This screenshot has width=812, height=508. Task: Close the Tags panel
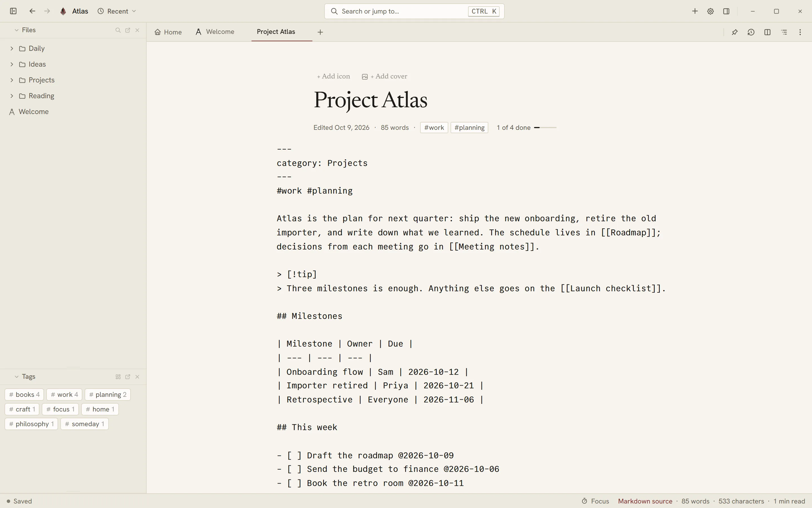[137, 377]
